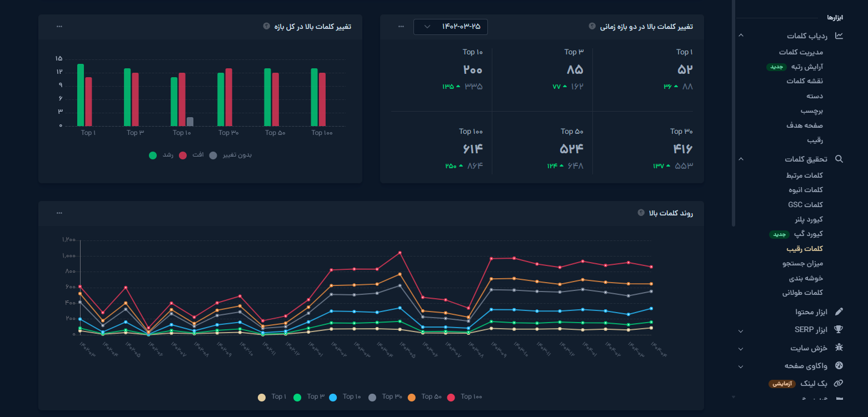Open the more options menu of trend chart

(59, 213)
